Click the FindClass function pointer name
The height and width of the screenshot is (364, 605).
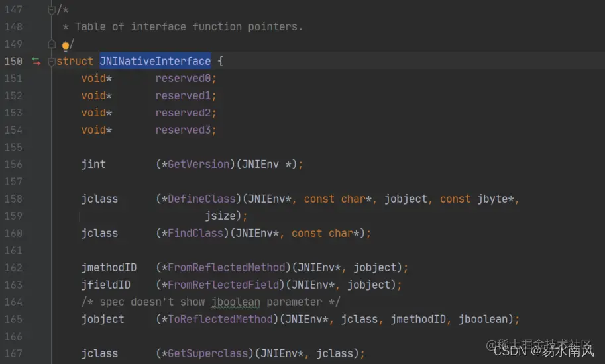(x=195, y=233)
